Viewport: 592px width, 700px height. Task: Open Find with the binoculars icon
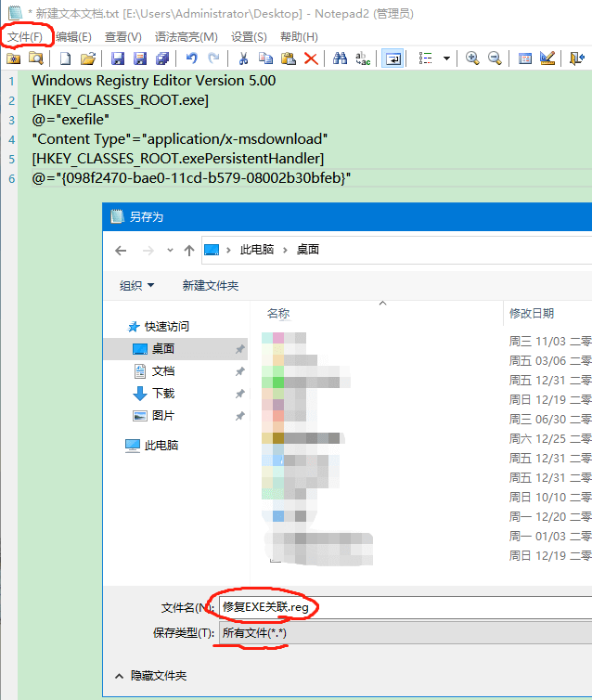click(x=340, y=58)
